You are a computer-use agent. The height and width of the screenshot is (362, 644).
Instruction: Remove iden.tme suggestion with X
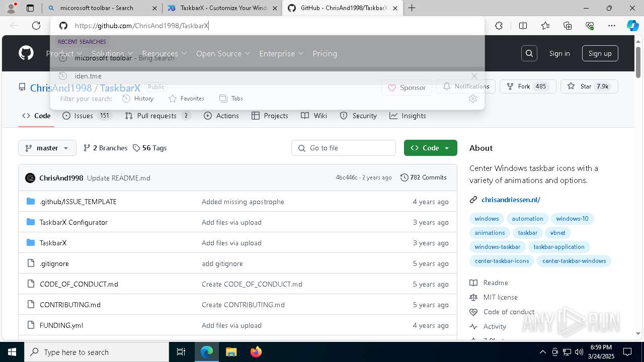pyautogui.click(x=474, y=76)
